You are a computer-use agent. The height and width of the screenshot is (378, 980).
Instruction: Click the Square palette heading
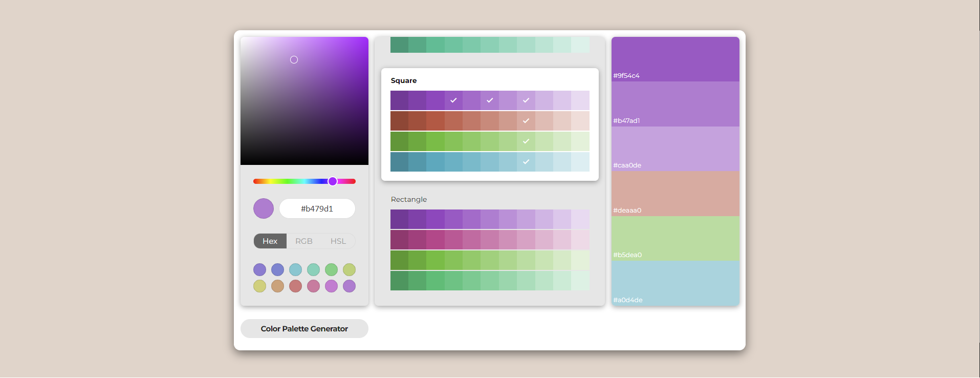[404, 80]
